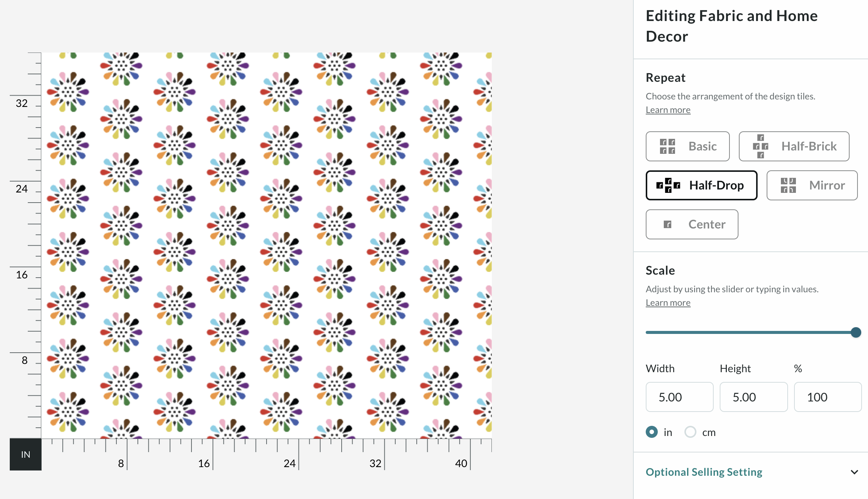Click the Mirror repeat icon
The image size is (868, 499).
pyautogui.click(x=788, y=185)
